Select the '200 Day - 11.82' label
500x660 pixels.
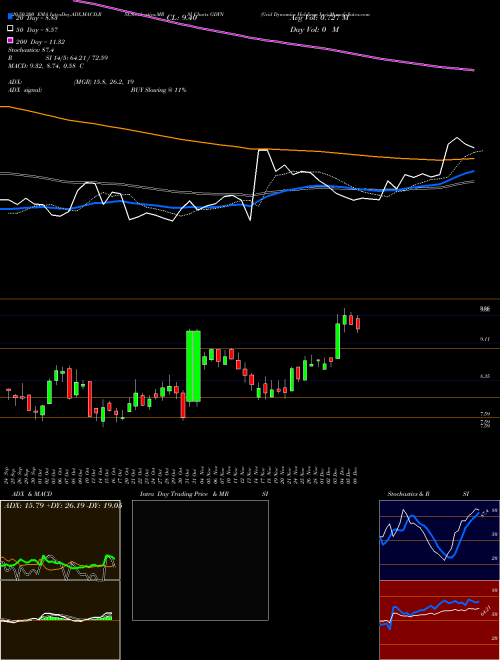pos(40,42)
